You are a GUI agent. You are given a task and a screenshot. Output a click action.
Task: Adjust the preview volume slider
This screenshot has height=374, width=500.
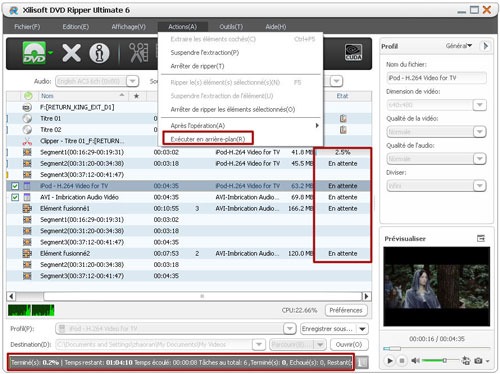[x=440, y=360]
